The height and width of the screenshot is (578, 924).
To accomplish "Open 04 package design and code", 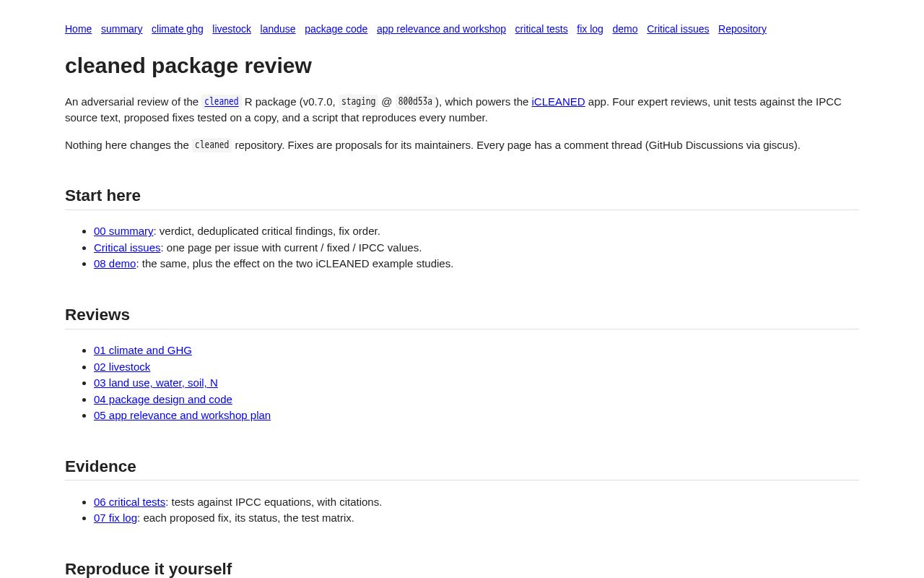I will coord(163,400).
